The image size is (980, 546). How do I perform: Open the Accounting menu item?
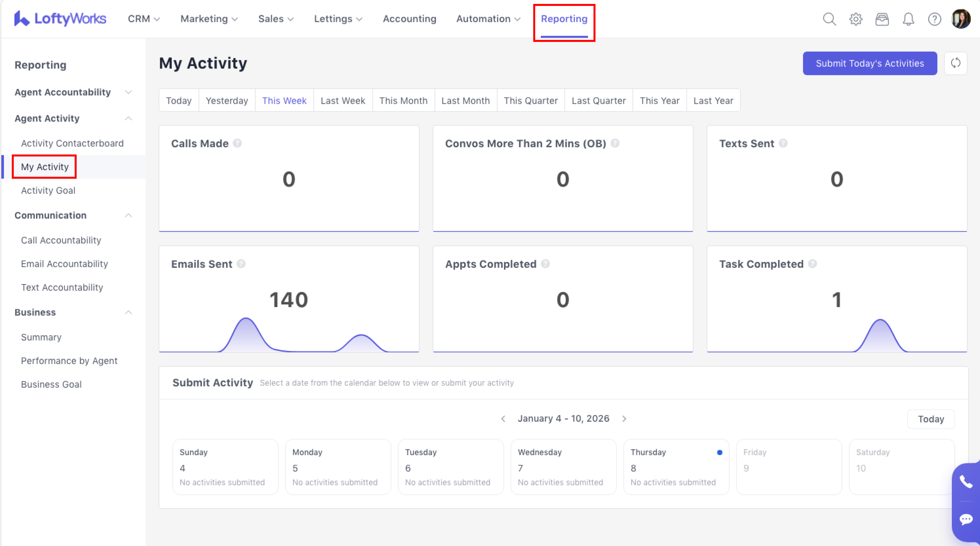[409, 19]
